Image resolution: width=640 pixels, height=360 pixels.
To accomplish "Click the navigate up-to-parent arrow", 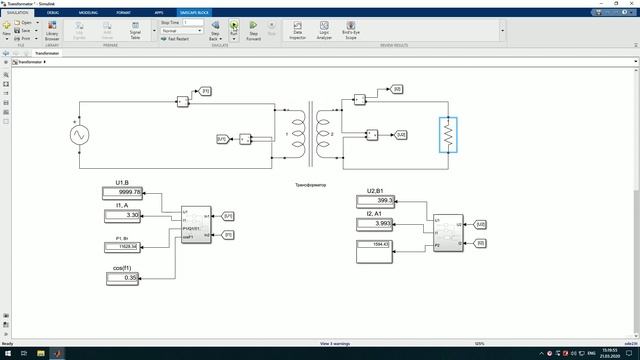I will [x=26, y=53].
